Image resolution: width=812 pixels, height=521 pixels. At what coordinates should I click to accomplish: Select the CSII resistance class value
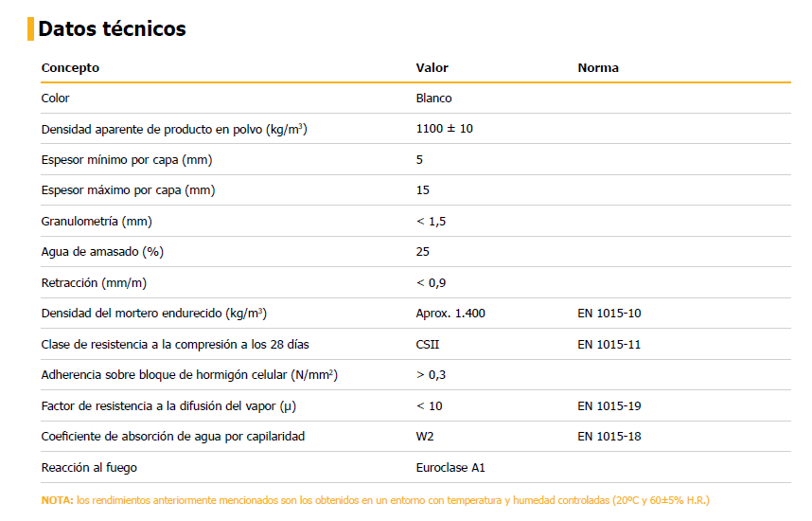(x=427, y=344)
